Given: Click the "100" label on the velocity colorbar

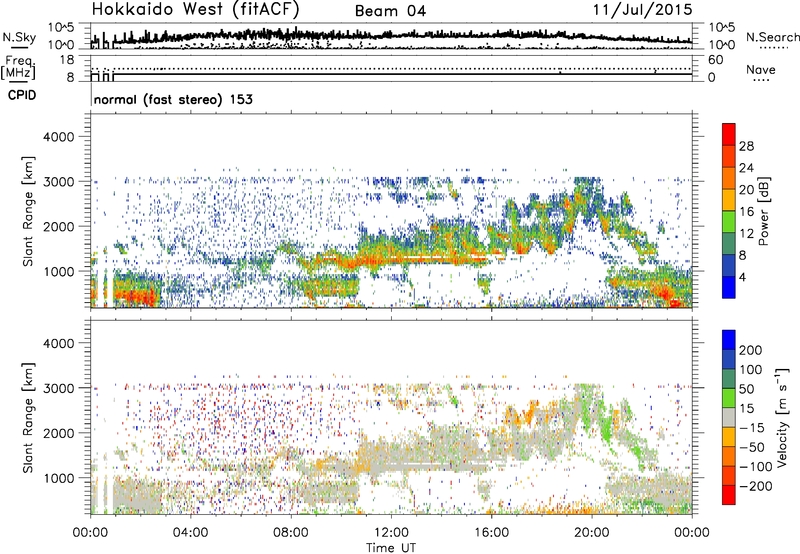Looking at the screenshot, I should (x=751, y=370).
